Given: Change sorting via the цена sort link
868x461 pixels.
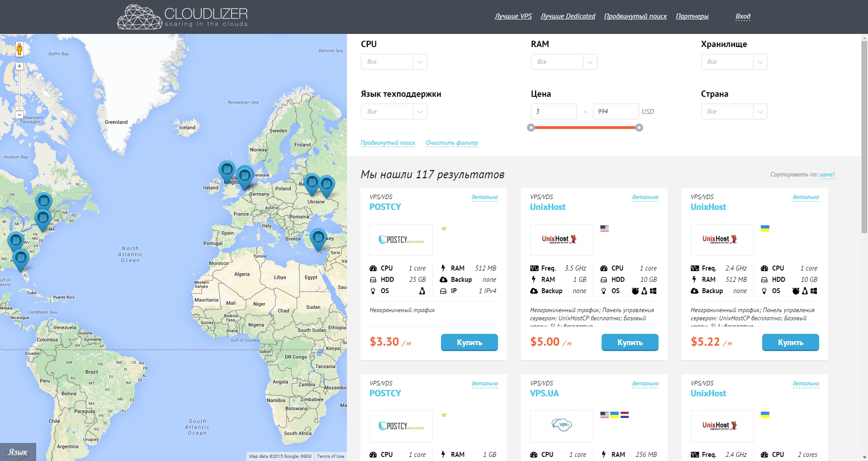Looking at the screenshot, I should [827, 175].
